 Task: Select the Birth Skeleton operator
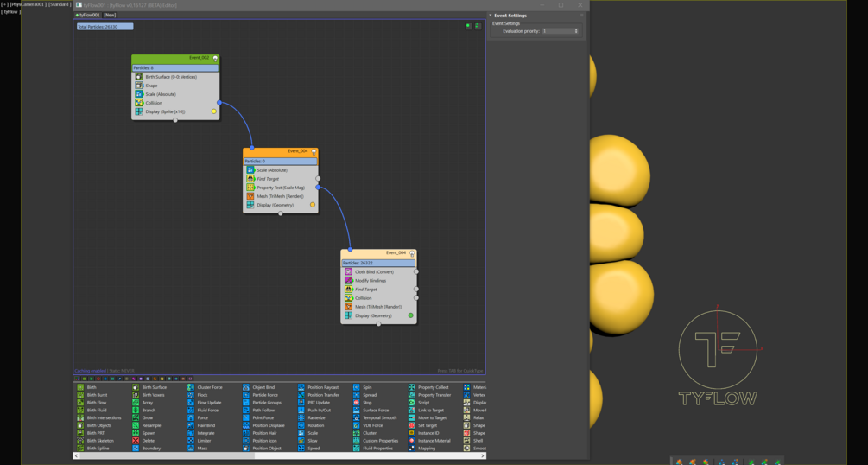pos(95,441)
